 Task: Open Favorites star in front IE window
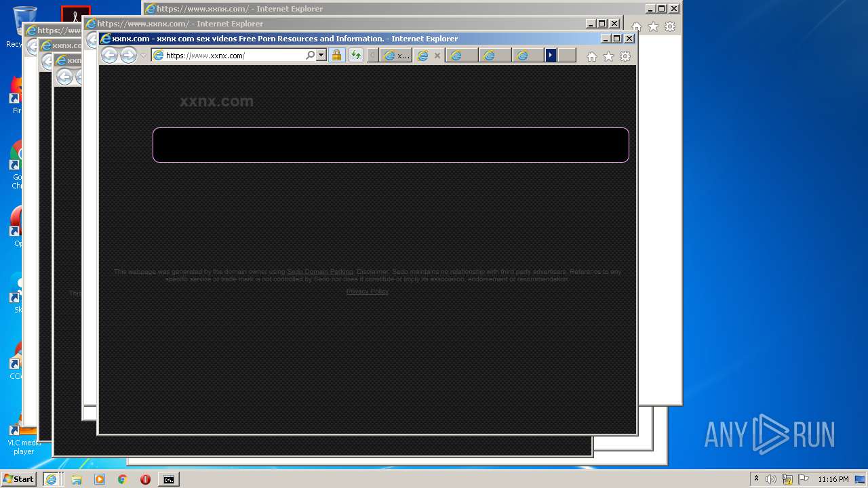pyautogui.click(x=608, y=56)
